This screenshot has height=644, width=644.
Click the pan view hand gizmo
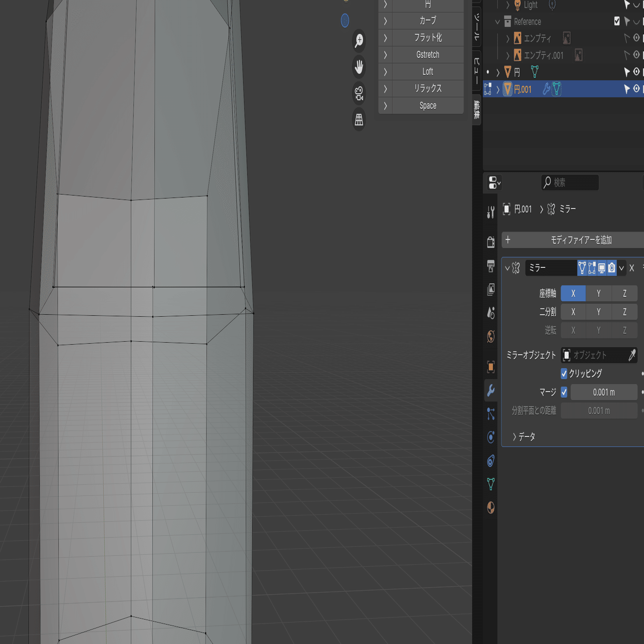(x=359, y=67)
